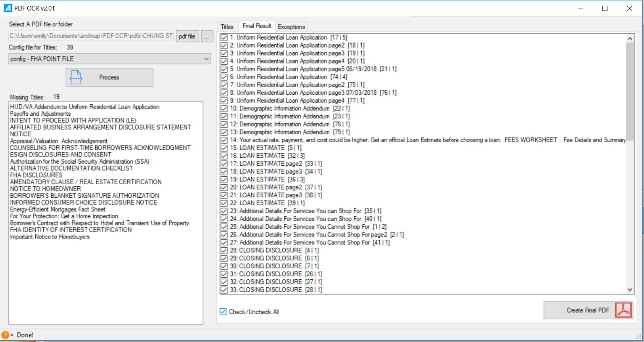Toggle the Check/Uncheck All checkbox
This screenshot has height=342, width=644.
[223, 312]
